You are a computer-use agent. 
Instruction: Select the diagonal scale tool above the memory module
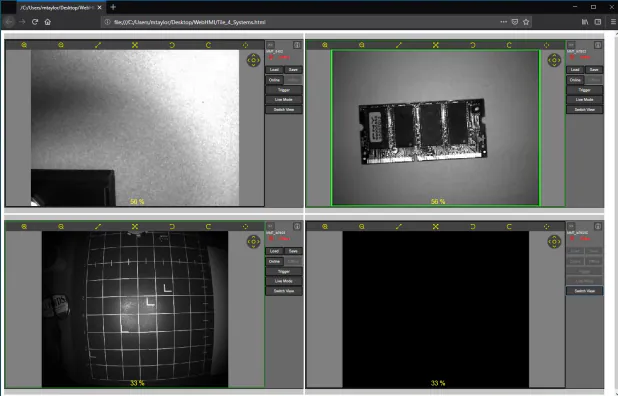398,45
